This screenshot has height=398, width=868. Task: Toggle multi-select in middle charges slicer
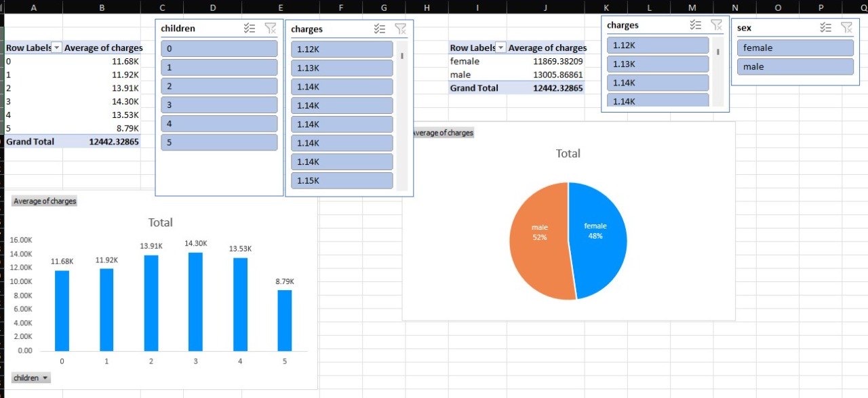(x=380, y=29)
